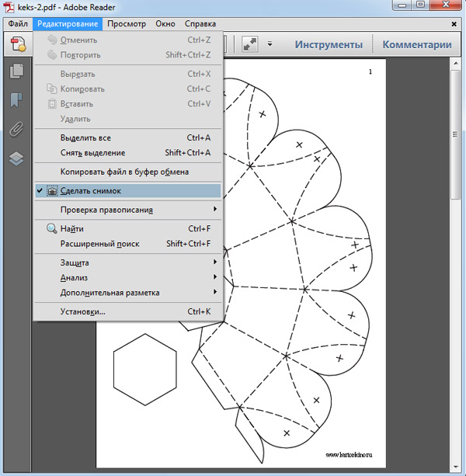Click the camera icon beside Сделать снимок
Screen dimensions: 466x476
click(51, 190)
